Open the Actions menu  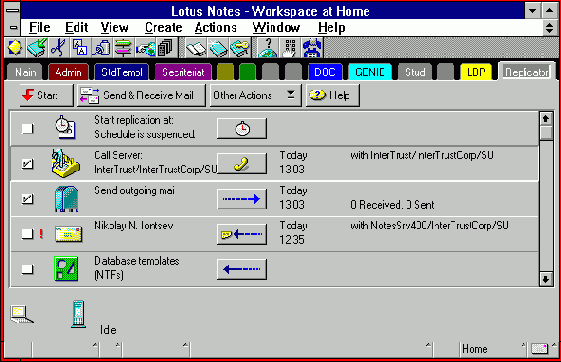(x=216, y=28)
